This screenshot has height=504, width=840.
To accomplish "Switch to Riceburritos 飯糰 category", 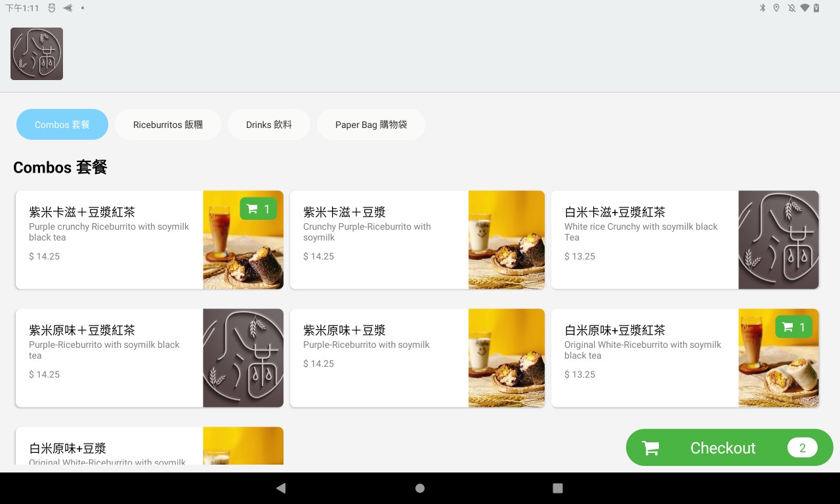I will point(167,125).
